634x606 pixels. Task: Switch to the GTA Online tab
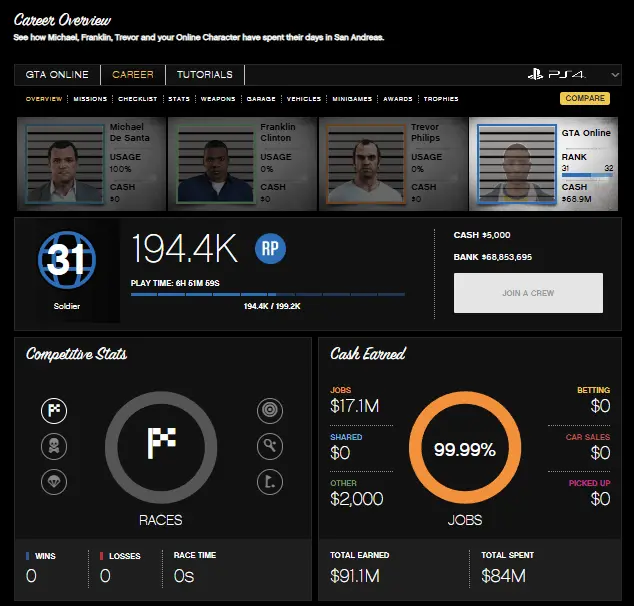click(x=57, y=75)
